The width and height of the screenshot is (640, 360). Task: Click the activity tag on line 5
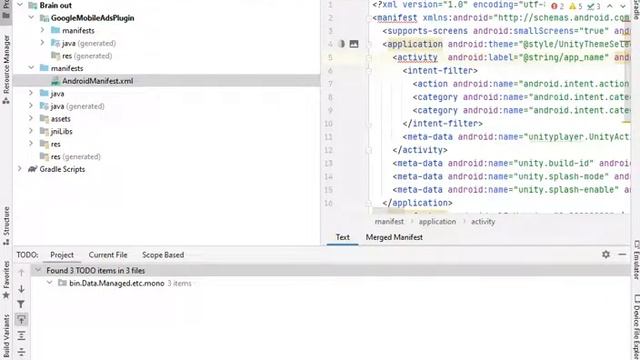click(417, 58)
